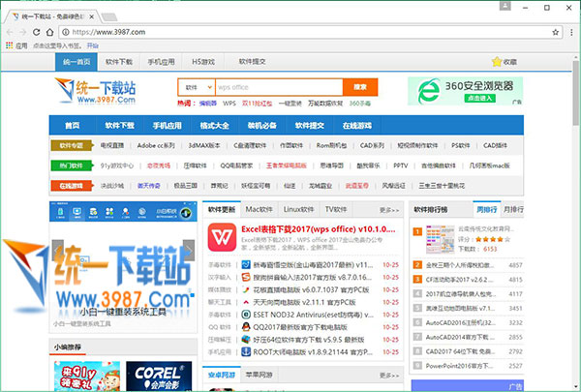581x392 pixels.
Task: Click the WPS hot keyword under search box
Action: (229, 104)
